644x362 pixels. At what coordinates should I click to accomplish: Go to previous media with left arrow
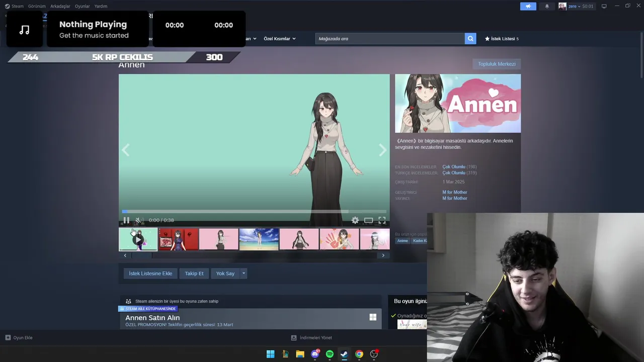point(126,150)
